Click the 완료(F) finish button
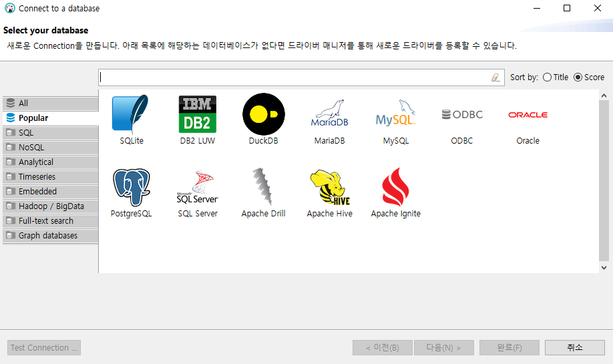The height and width of the screenshot is (364, 613). [x=509, y=347]
